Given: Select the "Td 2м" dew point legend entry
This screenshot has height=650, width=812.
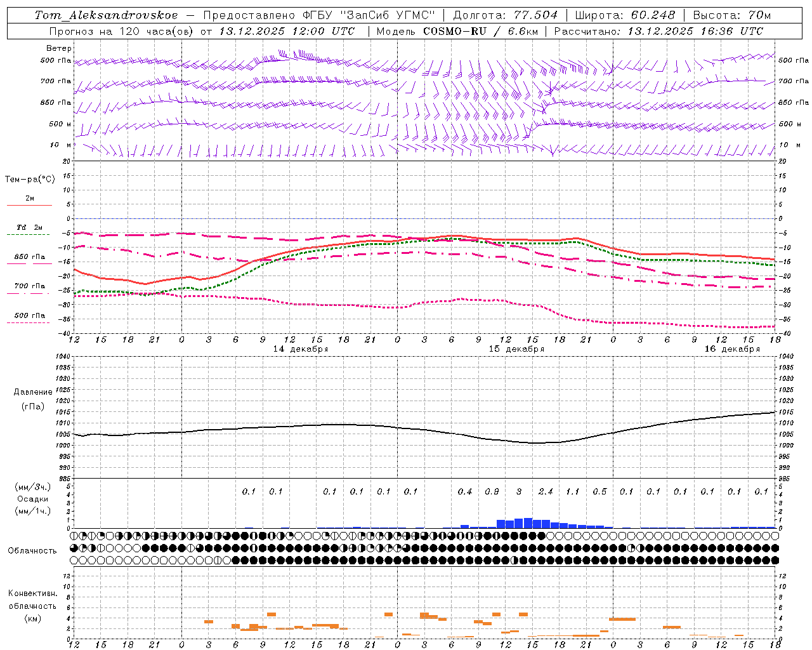Looking at the screenshot, I should coord(29,227).
